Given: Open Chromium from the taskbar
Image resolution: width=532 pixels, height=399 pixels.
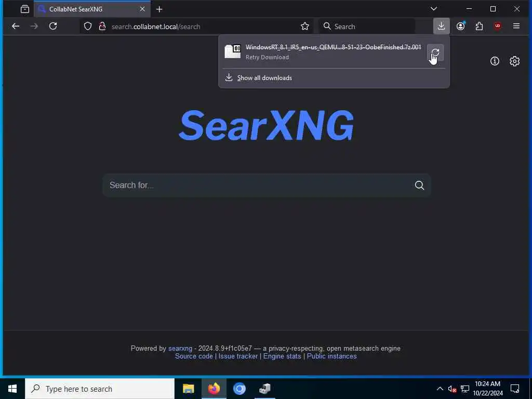Looking at the screenshot, I should pos(239,389).
